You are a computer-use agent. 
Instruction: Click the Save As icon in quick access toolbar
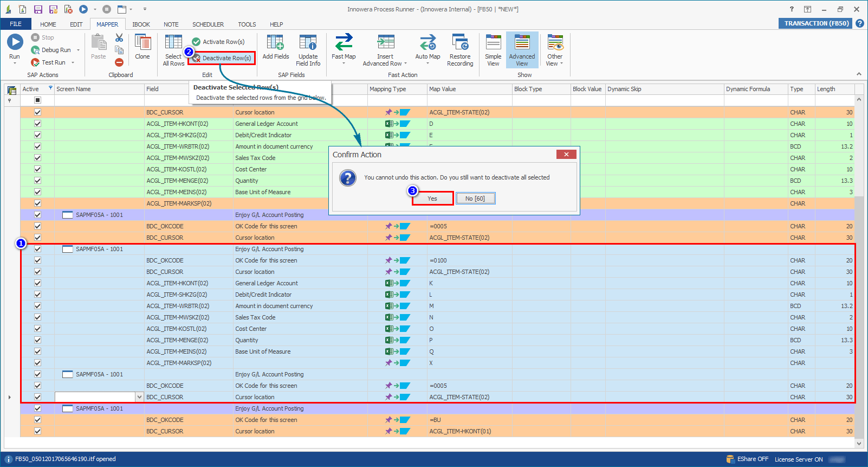point(53,9)
